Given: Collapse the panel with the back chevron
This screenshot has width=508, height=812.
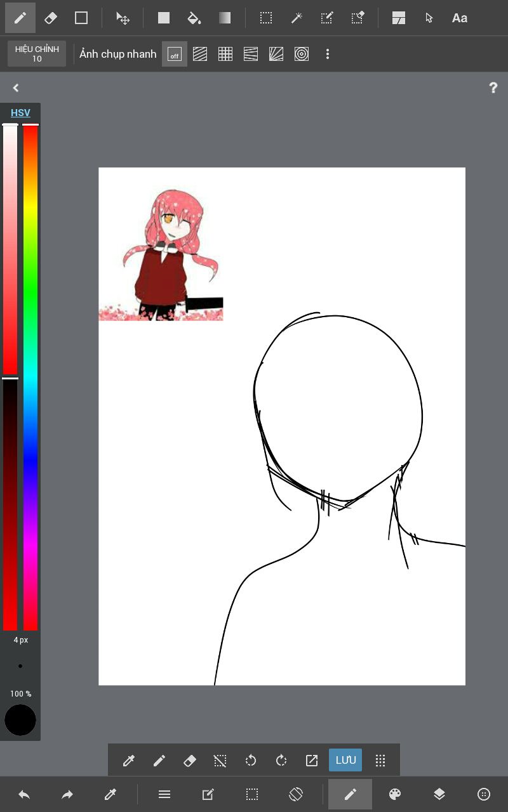Looking at the screenshot, I should pyautogui.click(x=16, y=88).
